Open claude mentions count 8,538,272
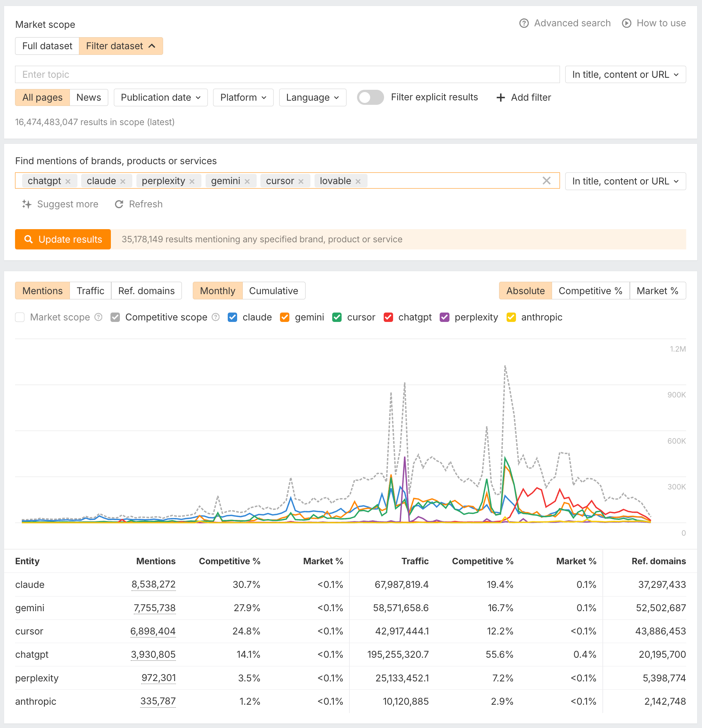702x728 pixels. [153, 585]
